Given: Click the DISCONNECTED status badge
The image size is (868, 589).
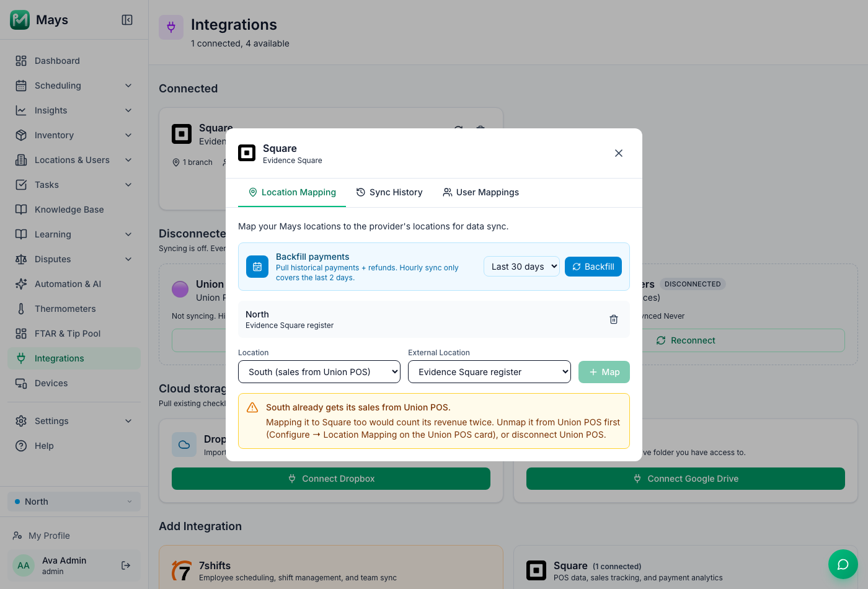Looking at the screenshot, I should pos(693,284).
